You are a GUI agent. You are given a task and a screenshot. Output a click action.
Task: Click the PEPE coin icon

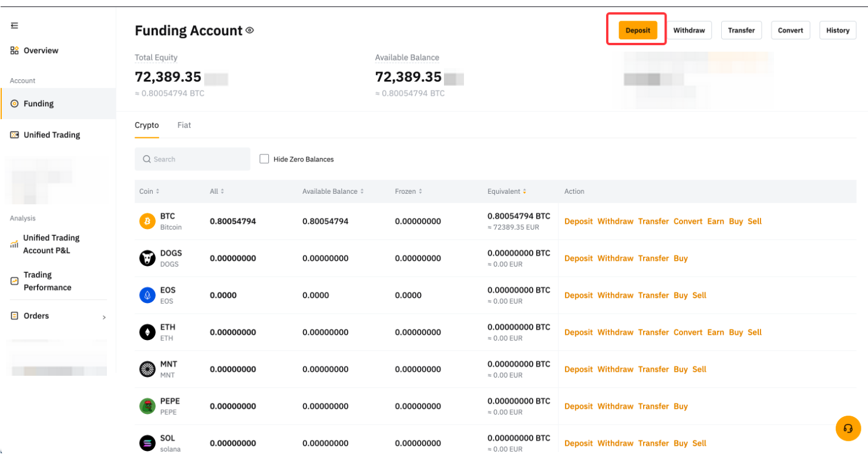tap(147, 406)
